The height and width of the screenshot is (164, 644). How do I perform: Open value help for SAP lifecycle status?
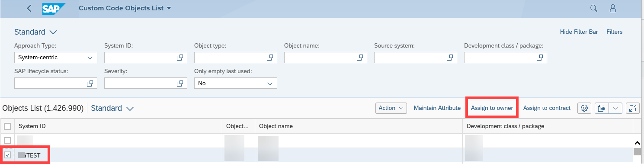click(x=90, y=83)
